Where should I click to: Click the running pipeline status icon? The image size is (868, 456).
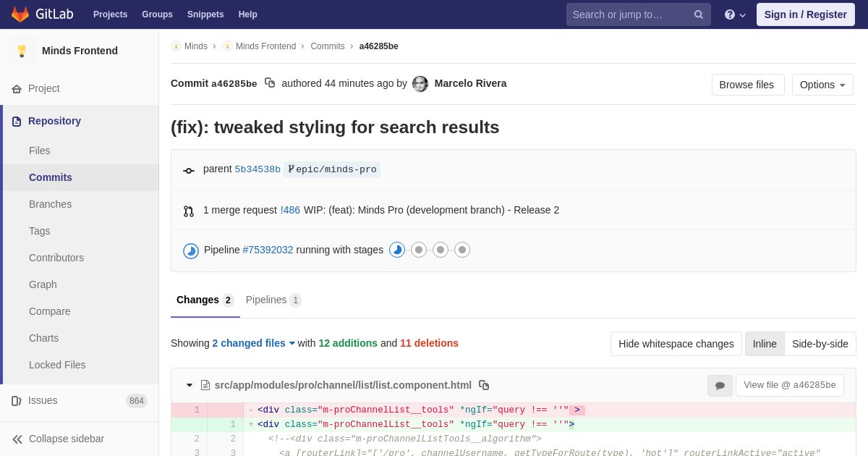[x=191, y=250]
